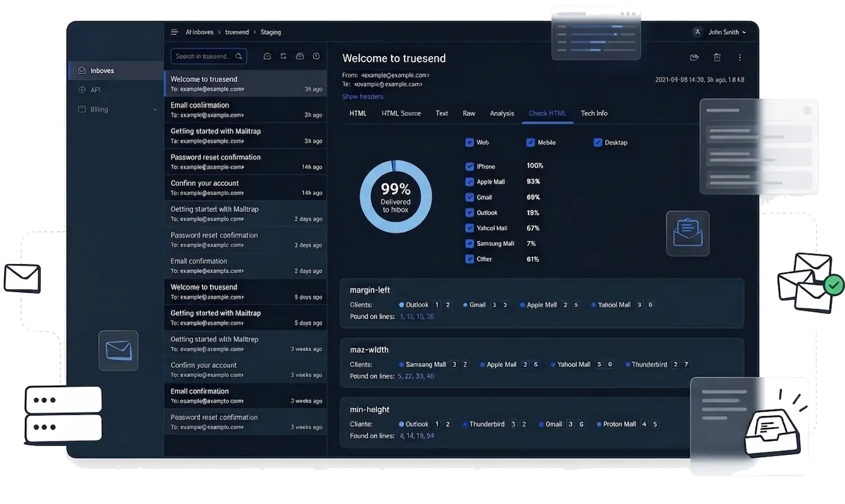Toggle the Outlook checkbox

(469, 212)
